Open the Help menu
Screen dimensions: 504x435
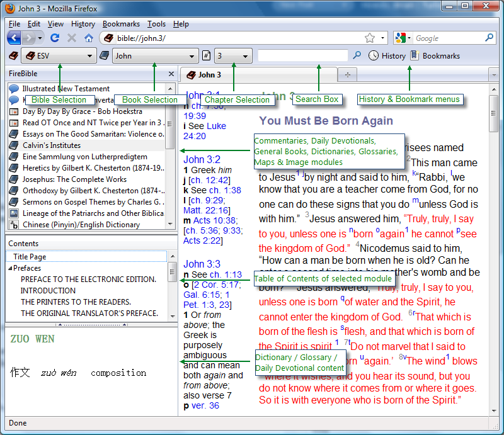pos(181,24)
